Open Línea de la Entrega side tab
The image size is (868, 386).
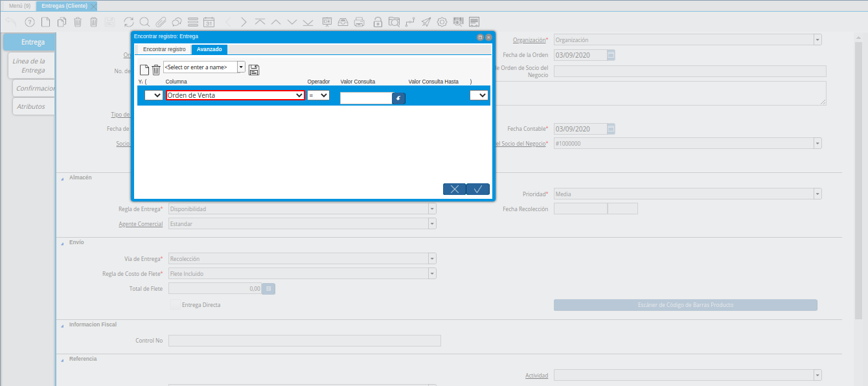pyautogui.click(x=31, y=65)
